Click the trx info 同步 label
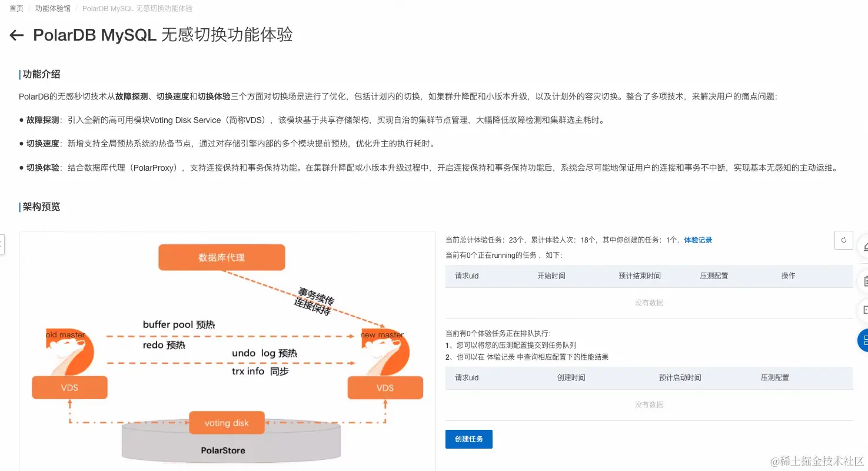 click(x=260, y=371)
